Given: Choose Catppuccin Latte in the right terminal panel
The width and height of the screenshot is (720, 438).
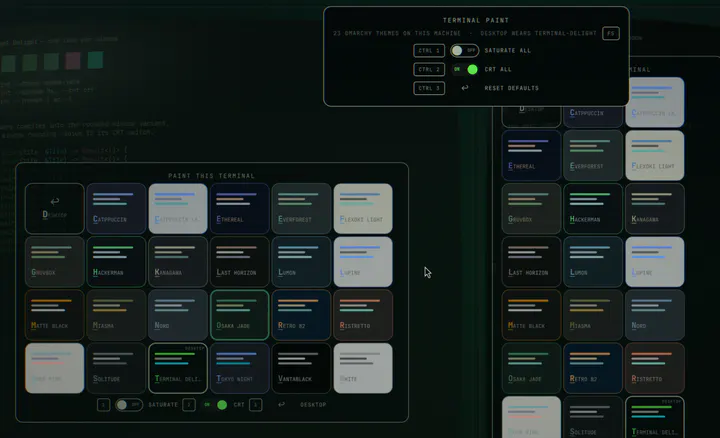Looking at the screenshot, I should [x=655, y=102].
